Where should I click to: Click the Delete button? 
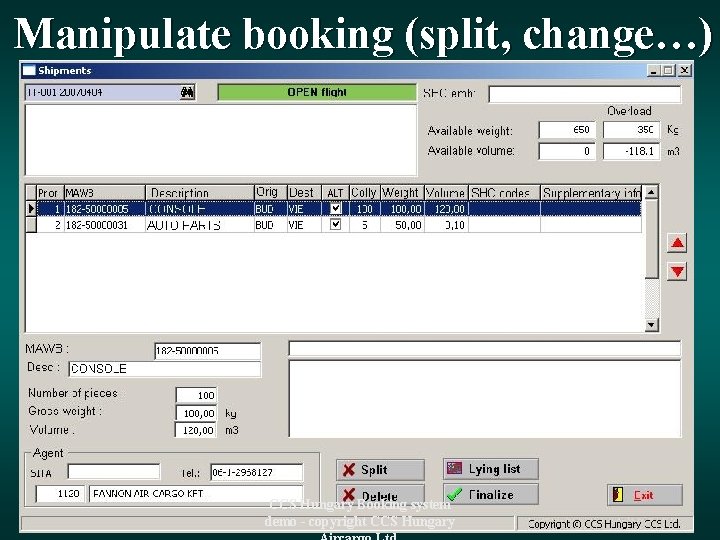click(x=380, y=495)
